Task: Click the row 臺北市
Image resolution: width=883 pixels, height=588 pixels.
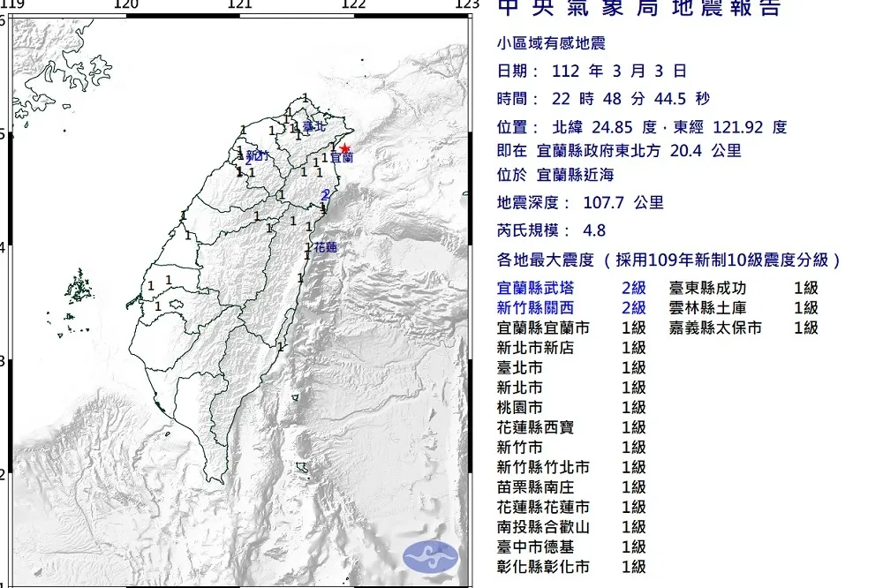Action: click(571, 368)
